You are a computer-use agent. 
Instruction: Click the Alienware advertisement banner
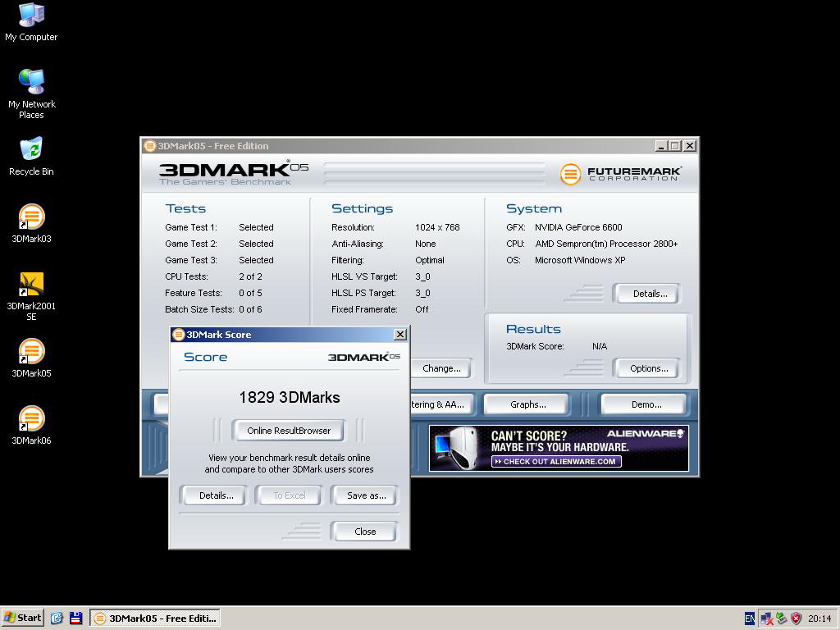(x=559, y=449)
